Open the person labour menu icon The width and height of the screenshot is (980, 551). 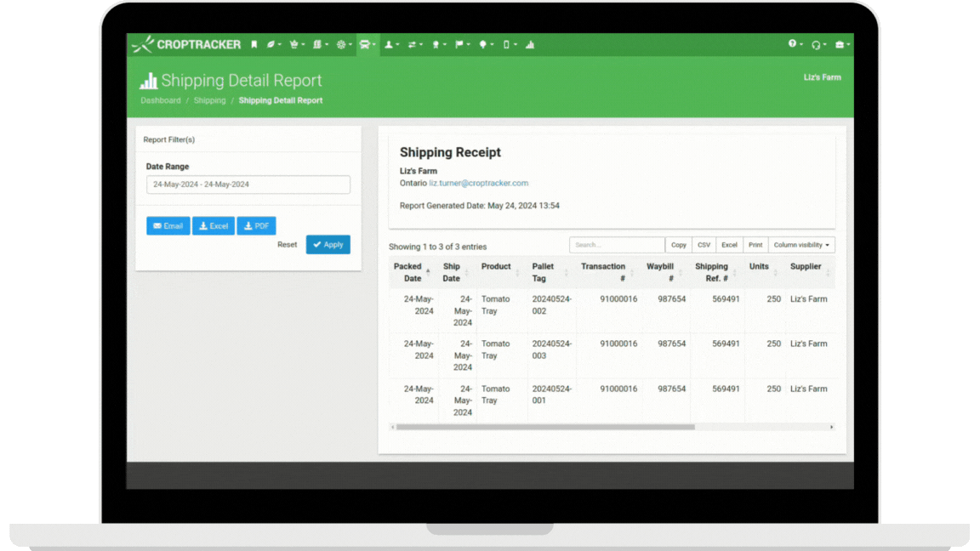[391, 44]
